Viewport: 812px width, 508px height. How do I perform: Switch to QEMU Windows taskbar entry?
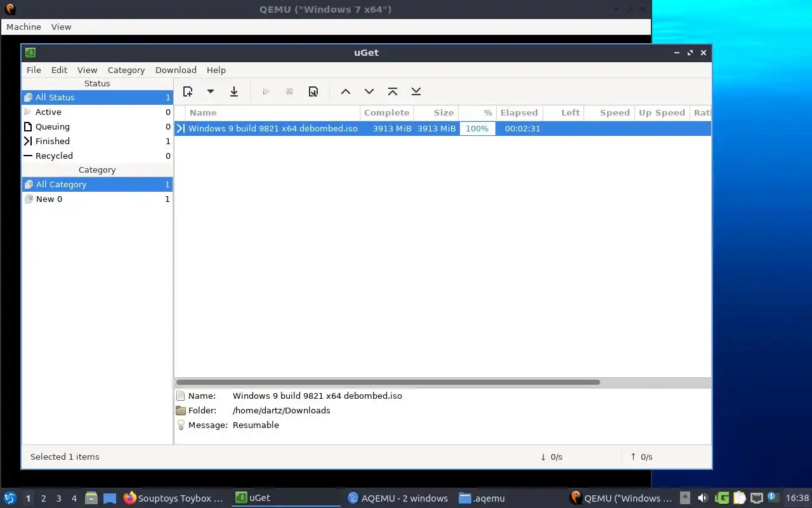pos(621,498)
